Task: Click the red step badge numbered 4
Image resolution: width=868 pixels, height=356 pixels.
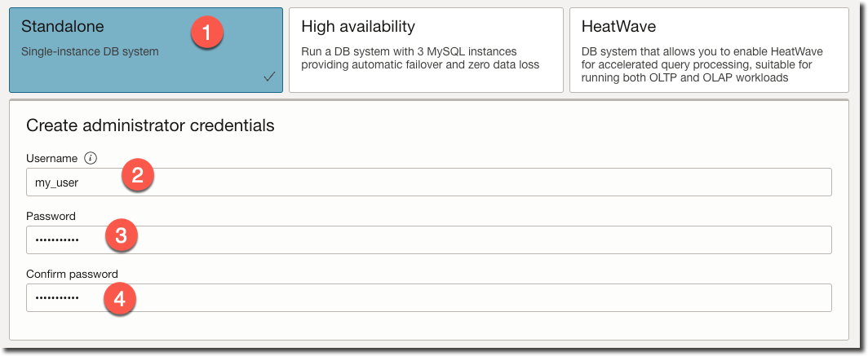Action: pyautogui.click(x=119, y=299)
